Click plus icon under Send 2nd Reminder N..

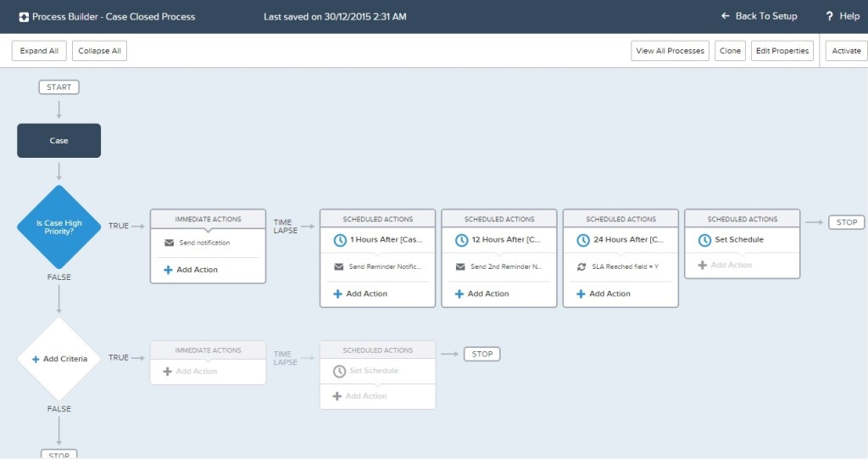click(459, 294)
